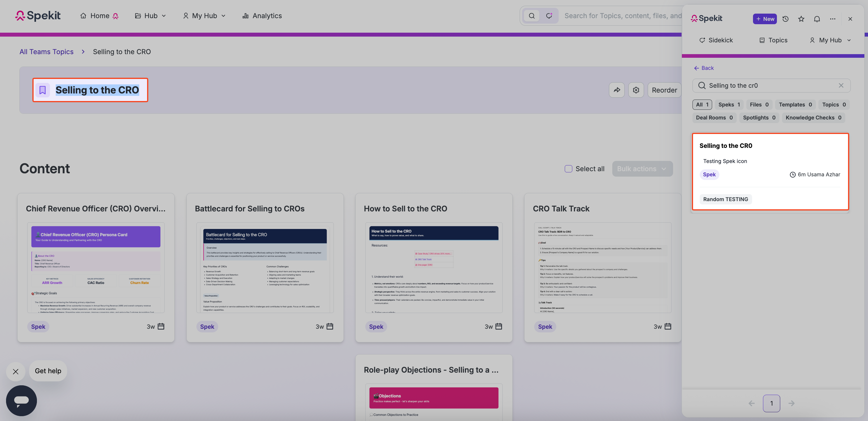Open Chief Revenue Officer (CRO) Overview card thumbnail

(96, 268)
